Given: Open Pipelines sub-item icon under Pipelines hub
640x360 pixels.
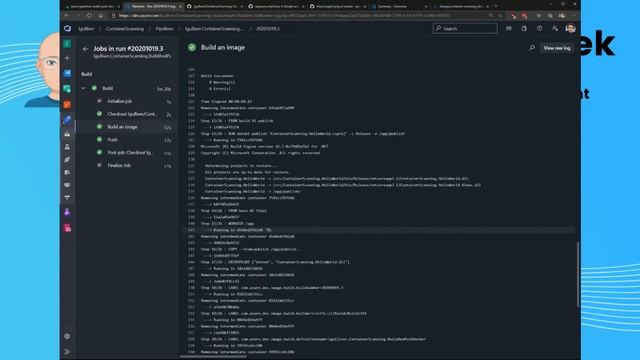Looking at the screenshot, I should click(67, 134).
